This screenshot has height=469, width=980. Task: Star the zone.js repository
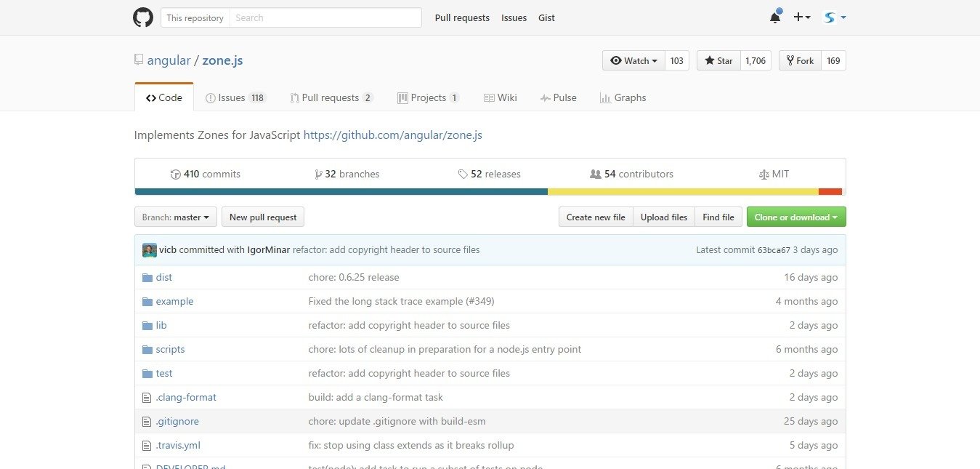[x=718, y=60]
